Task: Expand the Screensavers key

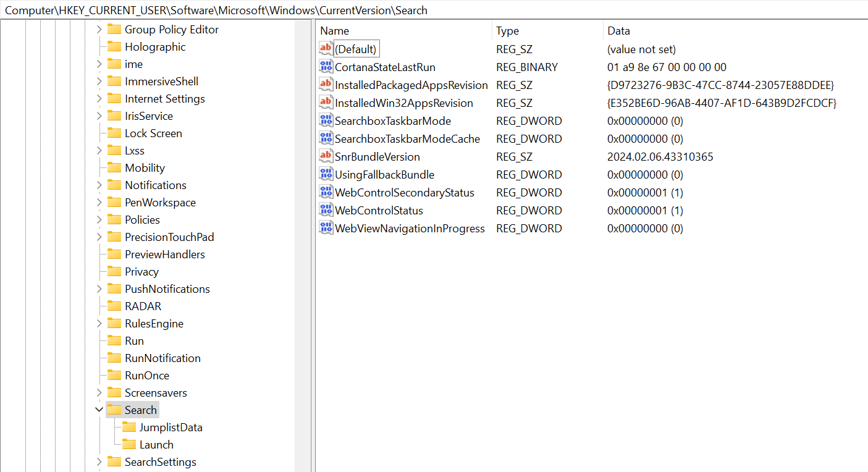Action: (x=99, y=392)
